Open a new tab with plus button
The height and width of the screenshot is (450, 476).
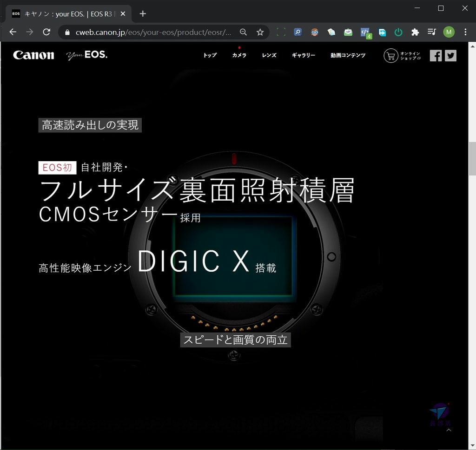143,14
